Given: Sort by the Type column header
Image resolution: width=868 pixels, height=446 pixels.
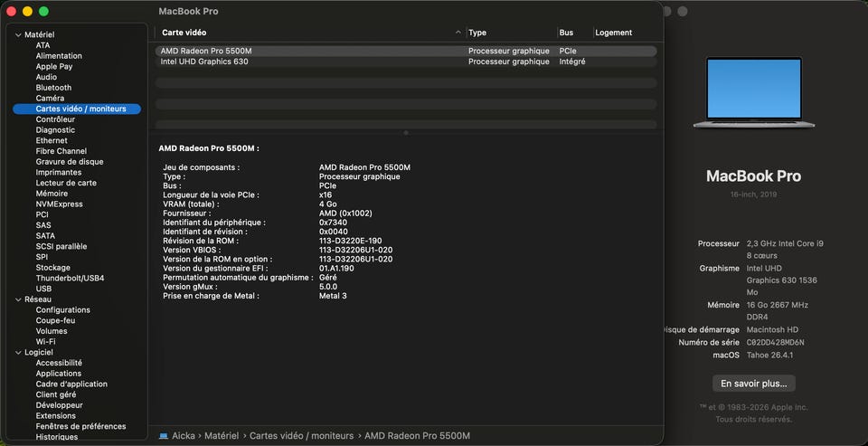Looking at the screenshot, I should pyautogui.click(x=477, y=33).
